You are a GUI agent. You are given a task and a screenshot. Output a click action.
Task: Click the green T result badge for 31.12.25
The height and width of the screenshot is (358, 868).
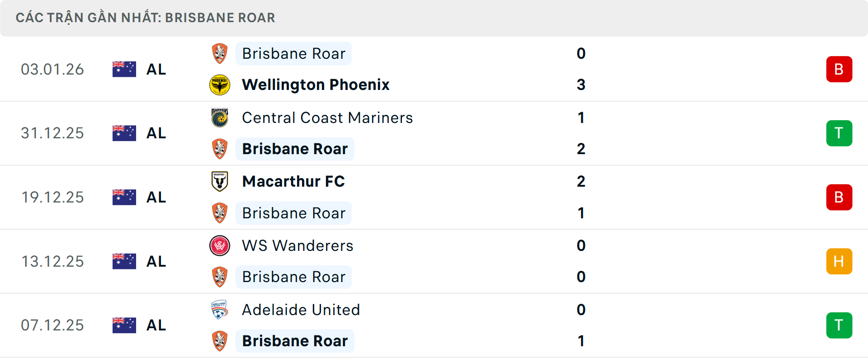[x=839, y=133]
